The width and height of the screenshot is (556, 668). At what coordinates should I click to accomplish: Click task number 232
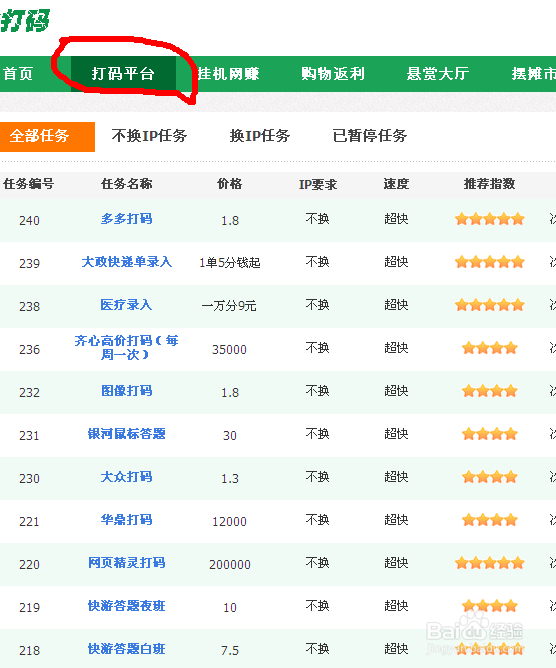(x=29, y=392)
